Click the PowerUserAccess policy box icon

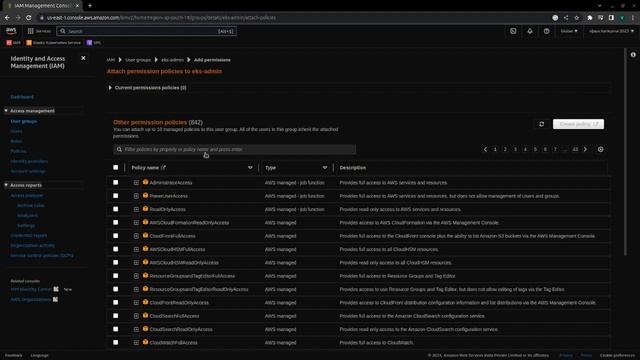click(145, 196)
